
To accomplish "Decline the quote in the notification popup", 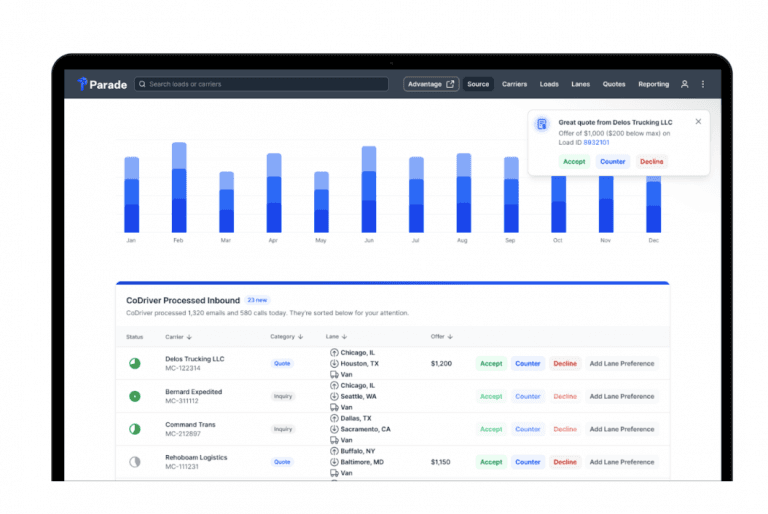I will (651, 161).
